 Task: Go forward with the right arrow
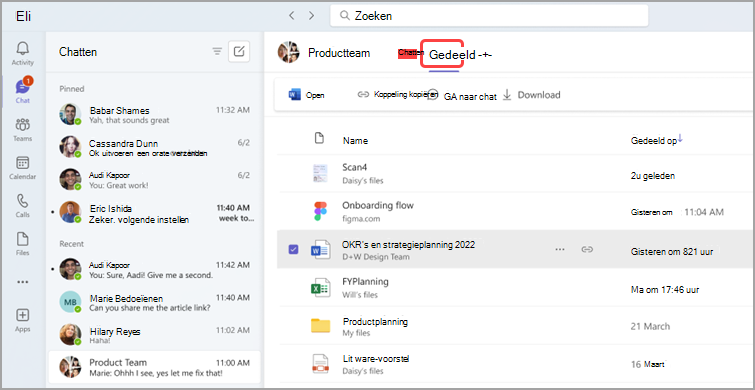[x=312, y=15]
